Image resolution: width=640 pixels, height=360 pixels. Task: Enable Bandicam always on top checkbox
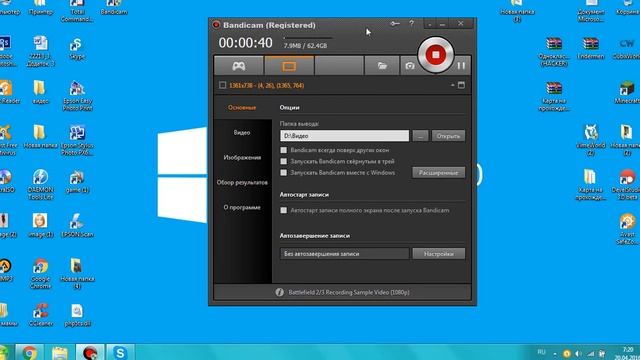click(x=284, y=150)
